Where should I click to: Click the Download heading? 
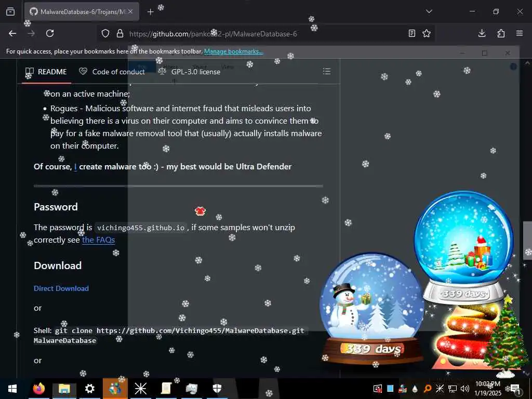pyautogui.click(x=58, y=265)
